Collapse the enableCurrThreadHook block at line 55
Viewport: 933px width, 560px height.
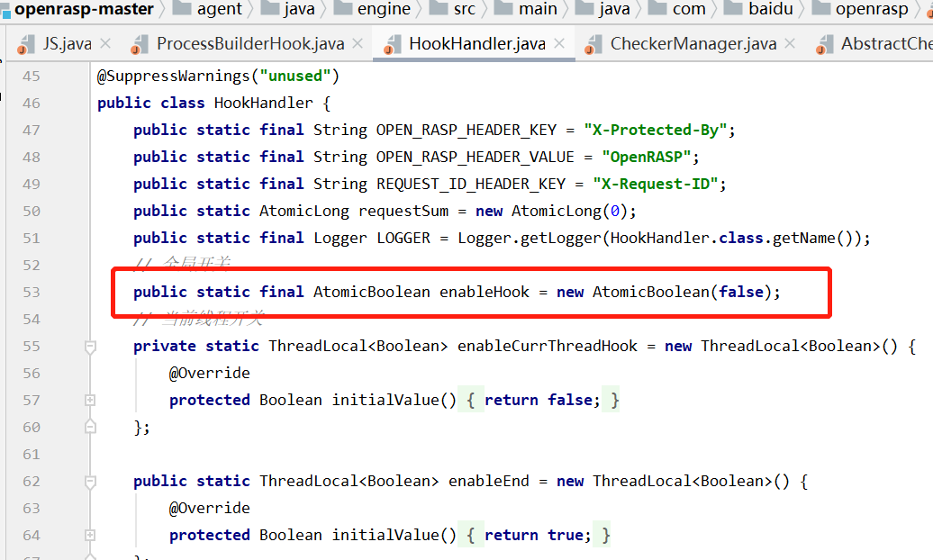[x=90, y=347]
